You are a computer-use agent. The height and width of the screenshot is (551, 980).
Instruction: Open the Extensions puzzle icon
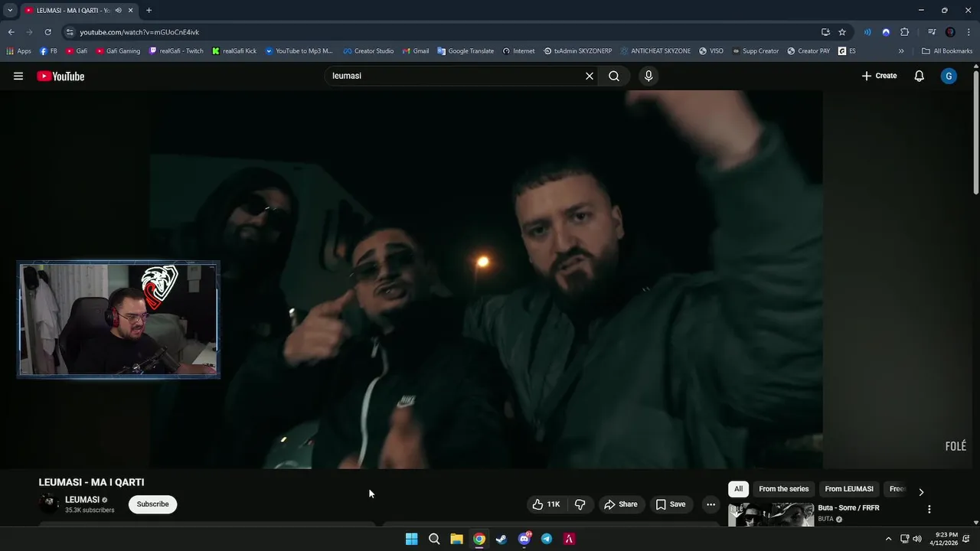pos(905,32)
